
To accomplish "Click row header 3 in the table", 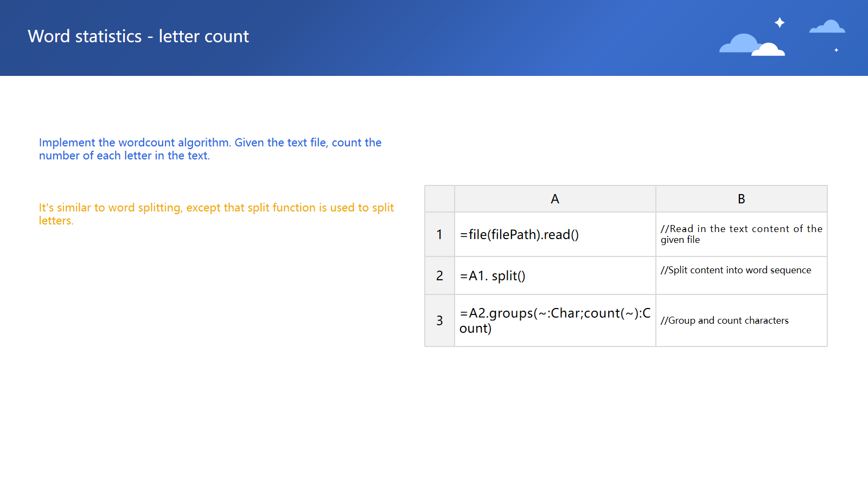I will coord(439,320).
